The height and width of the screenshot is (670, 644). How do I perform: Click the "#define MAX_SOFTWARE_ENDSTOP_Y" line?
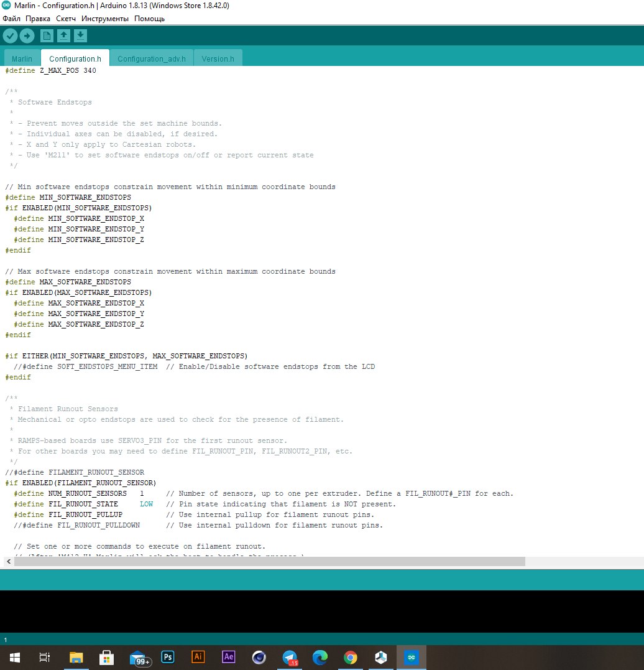(78, 314)
